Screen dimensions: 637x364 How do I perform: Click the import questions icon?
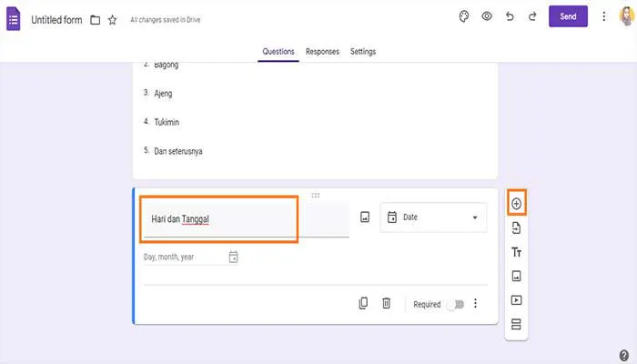pyautogui.click(x=516, y=227)
